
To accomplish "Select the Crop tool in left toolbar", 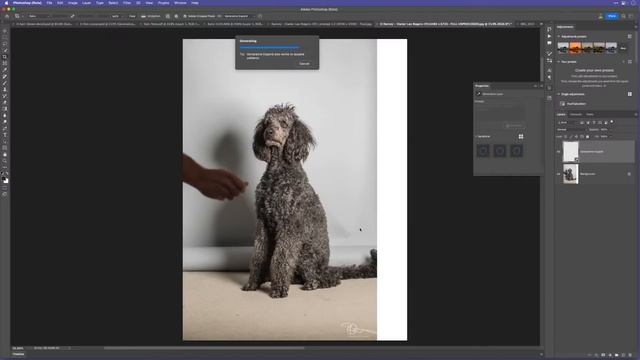I will 5,57.
